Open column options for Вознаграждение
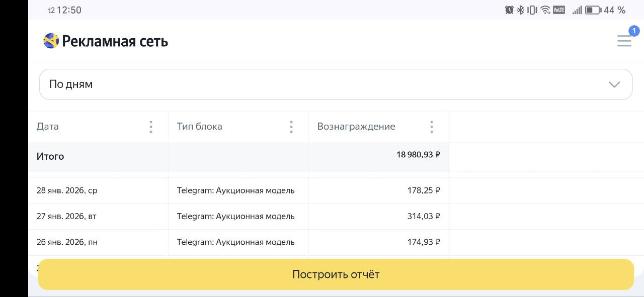 [432, 127]
